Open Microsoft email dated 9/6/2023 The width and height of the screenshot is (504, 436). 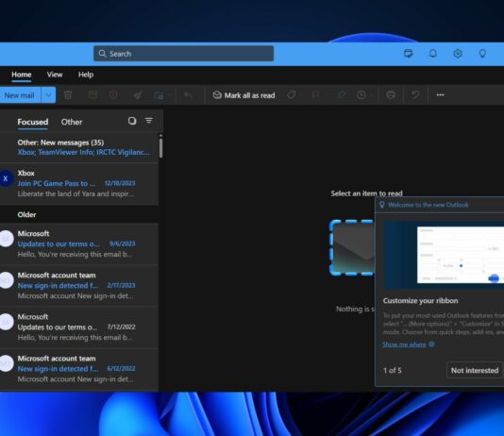click(x=79, y=243)
